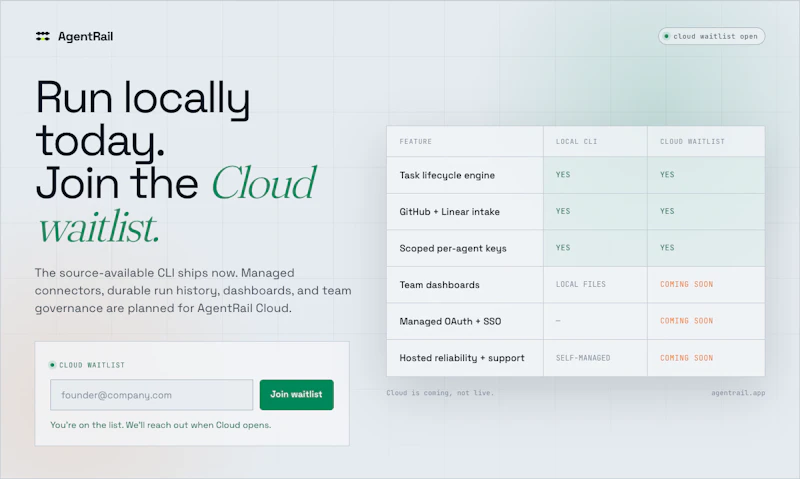Image resolution: width=800 pixels, height=479 pixels.
Task: Click Cloud YES for GitHub + Linear intake
Action: [x=667, y=211]
